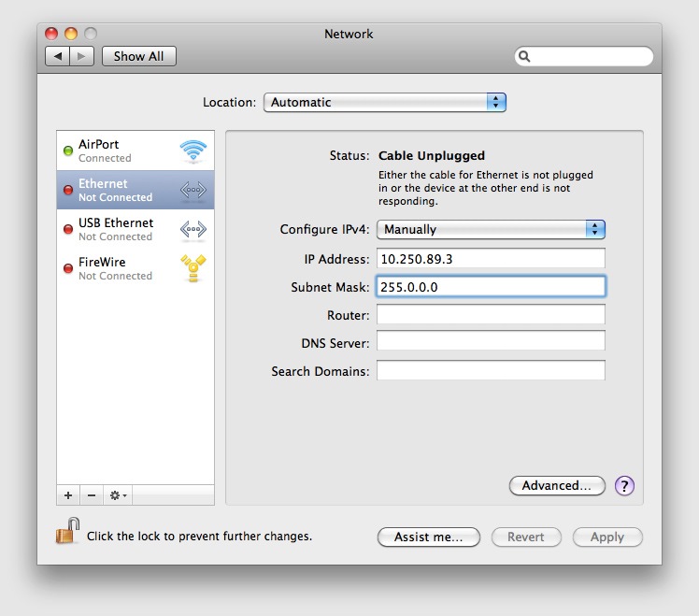Click the Cable Unplugged status text
This screenshot has height=616, width=699.
pyautogui.click(x=432, y=156)
